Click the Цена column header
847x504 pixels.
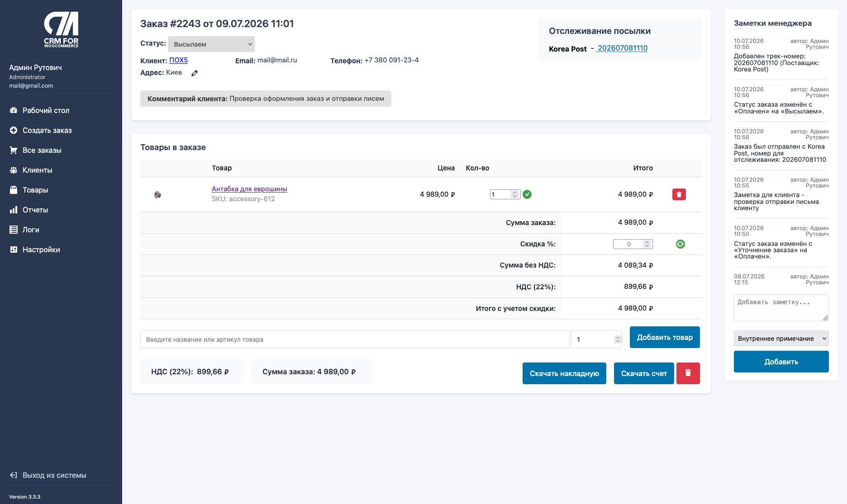pos(446,168)
